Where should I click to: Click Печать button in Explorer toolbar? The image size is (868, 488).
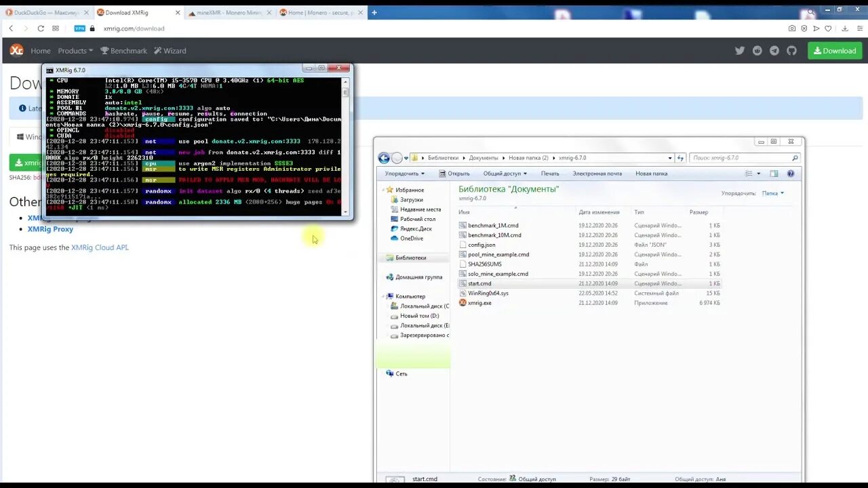pyautogui.click(x=550, y=174)
